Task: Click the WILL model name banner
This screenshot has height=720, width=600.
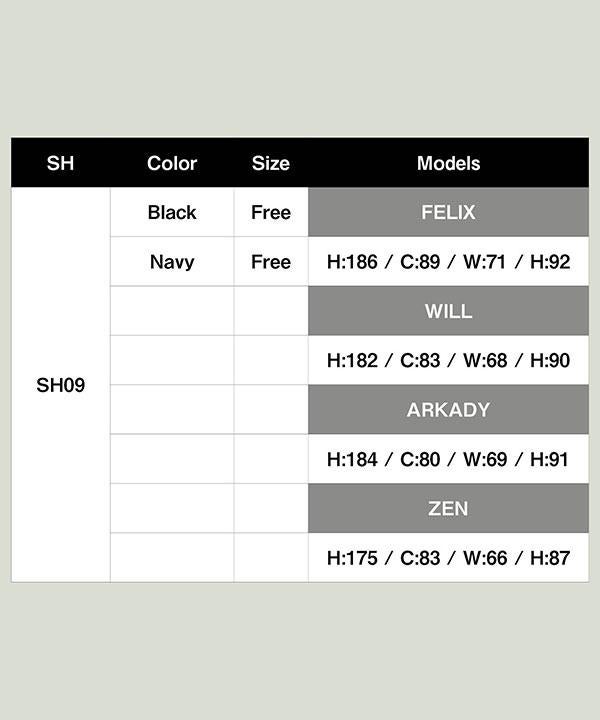Action: click(449, 311)
